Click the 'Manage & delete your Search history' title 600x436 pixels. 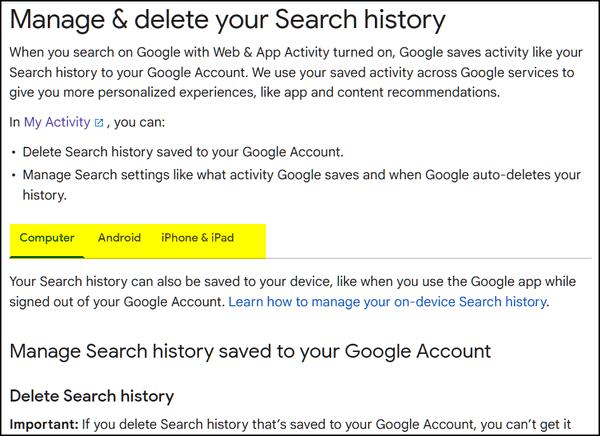(228, 19)
